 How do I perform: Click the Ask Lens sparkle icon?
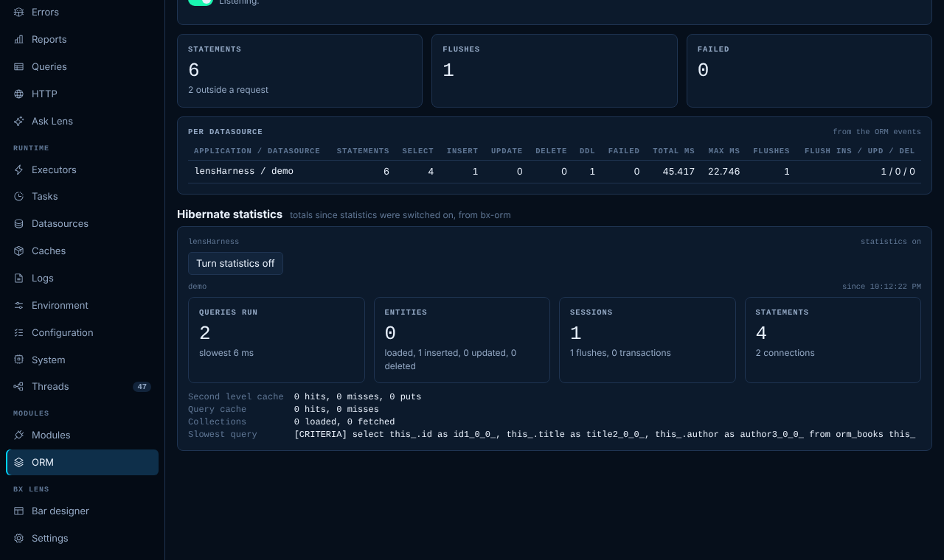pyautogui.click(x=18, y=122)
